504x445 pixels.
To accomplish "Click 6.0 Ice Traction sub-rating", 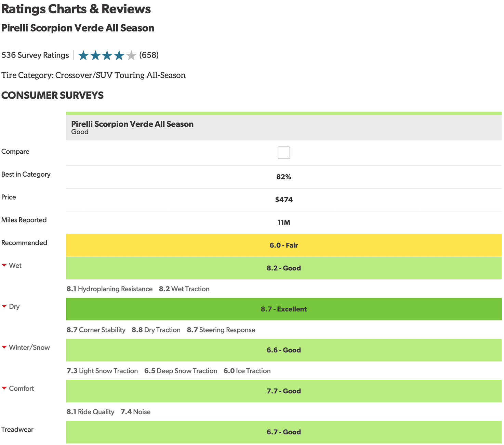I will coord(247,371).
